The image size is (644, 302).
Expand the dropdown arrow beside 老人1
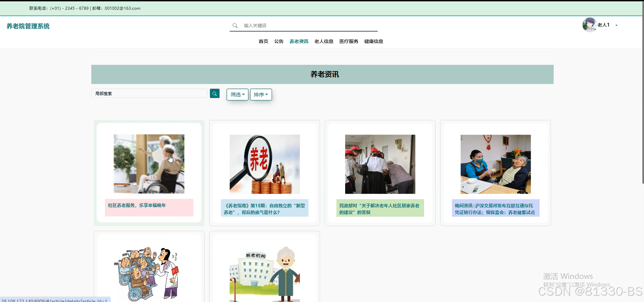tap(616, 25)
